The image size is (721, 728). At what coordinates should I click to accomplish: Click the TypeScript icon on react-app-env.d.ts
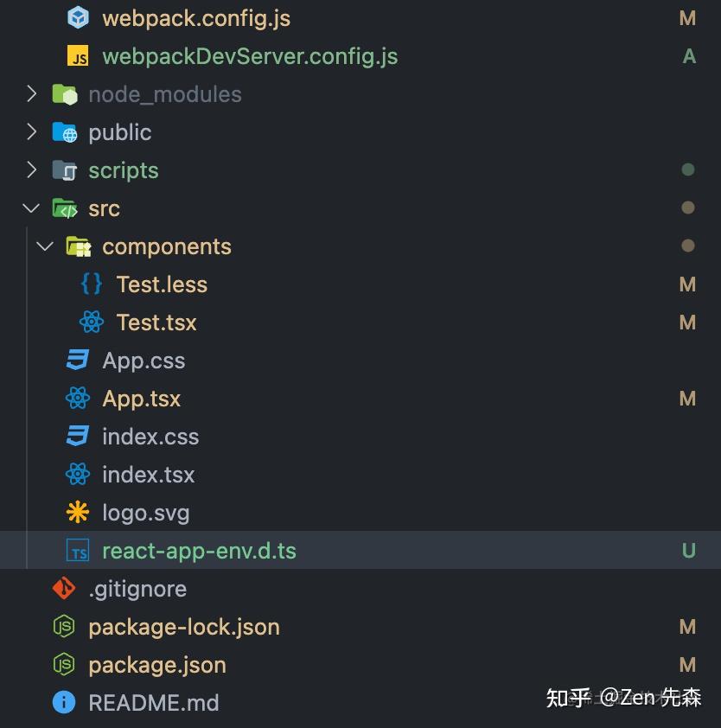(x=78, y=550)
